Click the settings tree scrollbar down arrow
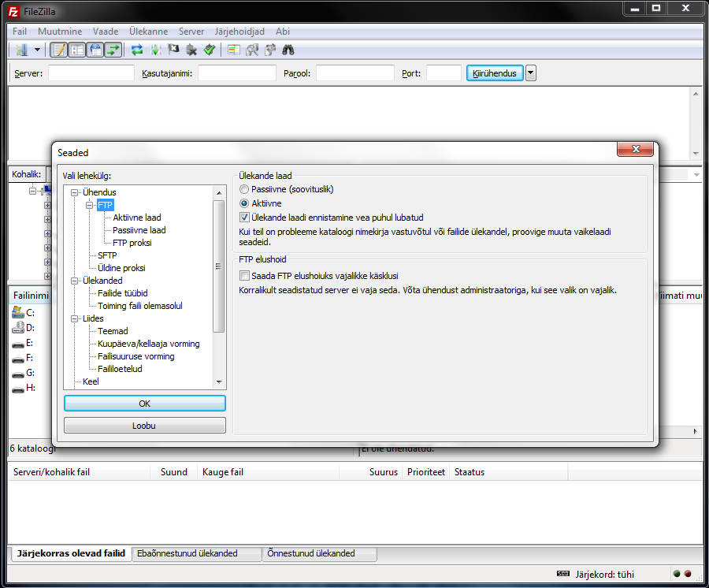 (x=219, y=382)
